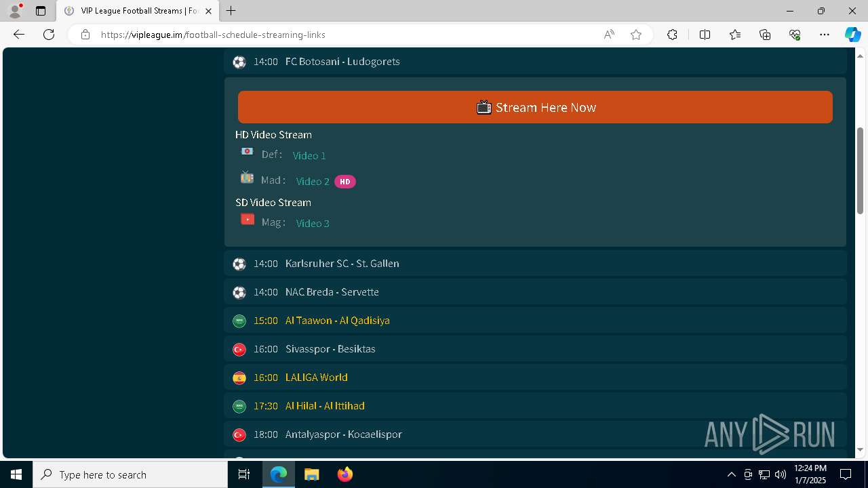Collapse the FC Botosani - Ludogorets row
Image resolution: width=868 pixels, height=488 pixels.
(x=535, y=62)
